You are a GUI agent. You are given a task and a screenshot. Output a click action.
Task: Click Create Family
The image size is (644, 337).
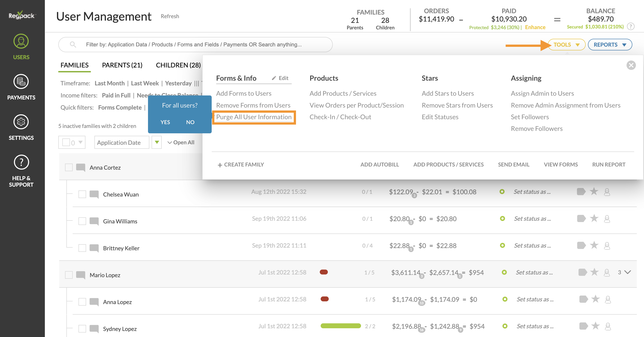[241, 165]
